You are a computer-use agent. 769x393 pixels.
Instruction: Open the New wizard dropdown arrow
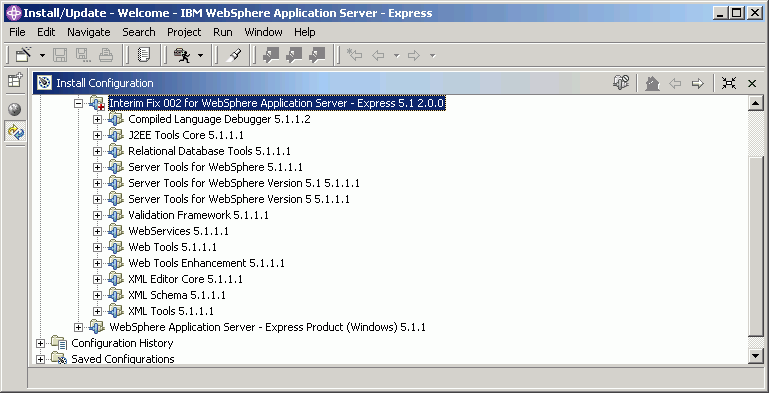point(42,55)
